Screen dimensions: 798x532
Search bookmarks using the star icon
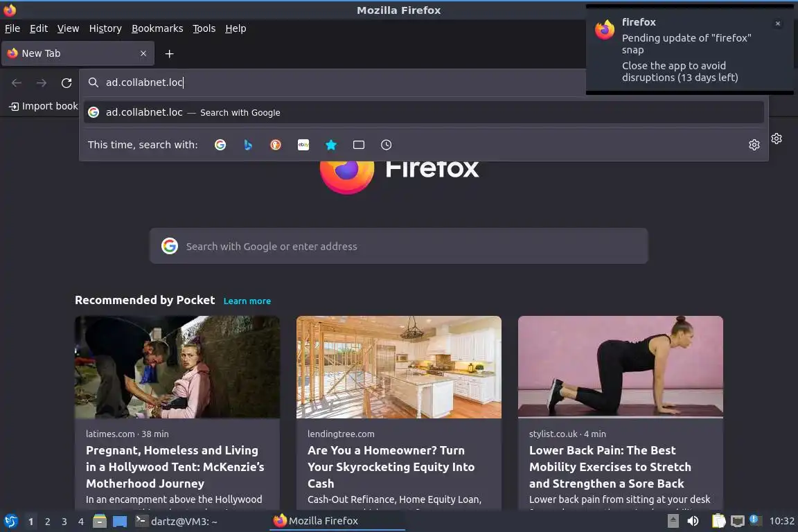click(331, 145)
